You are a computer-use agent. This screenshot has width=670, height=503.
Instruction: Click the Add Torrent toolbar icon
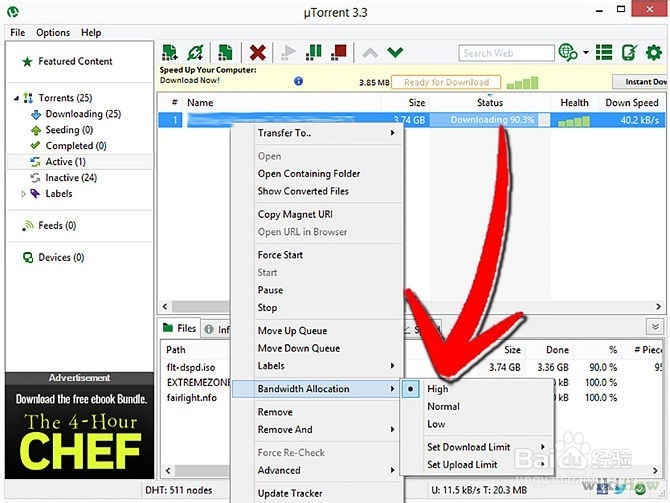pos(170,53)
